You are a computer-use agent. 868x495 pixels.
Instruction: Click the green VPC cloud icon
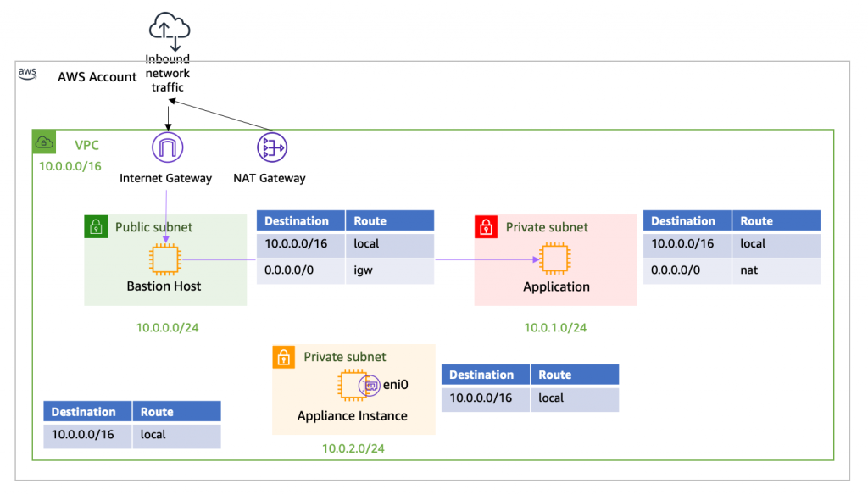pyautogui.click(x=44, y=142)
